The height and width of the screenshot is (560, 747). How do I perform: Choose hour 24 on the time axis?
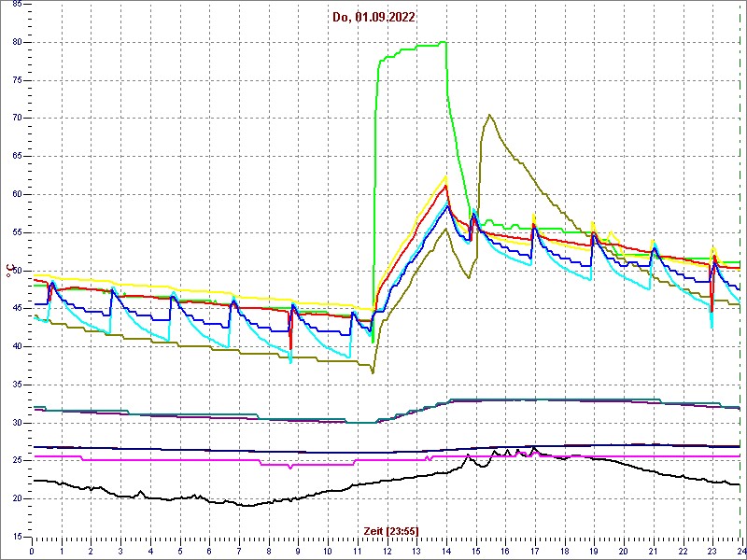740,551
